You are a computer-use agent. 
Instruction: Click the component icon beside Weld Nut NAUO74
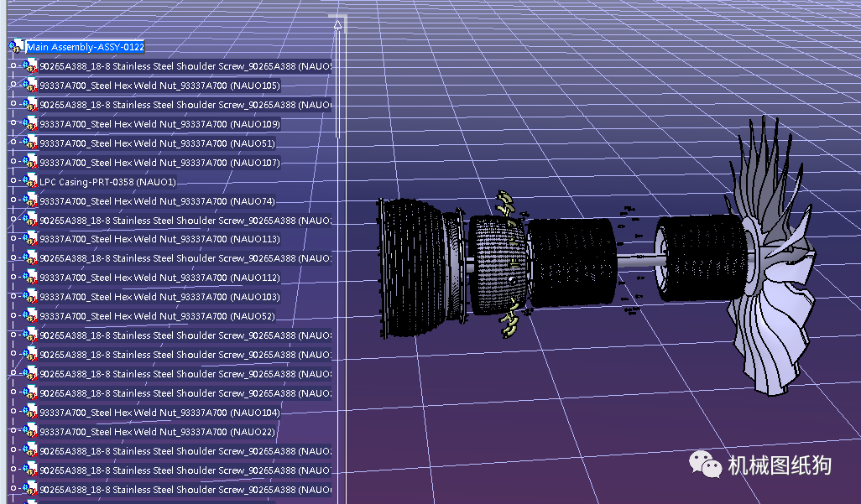coord(29,201)
